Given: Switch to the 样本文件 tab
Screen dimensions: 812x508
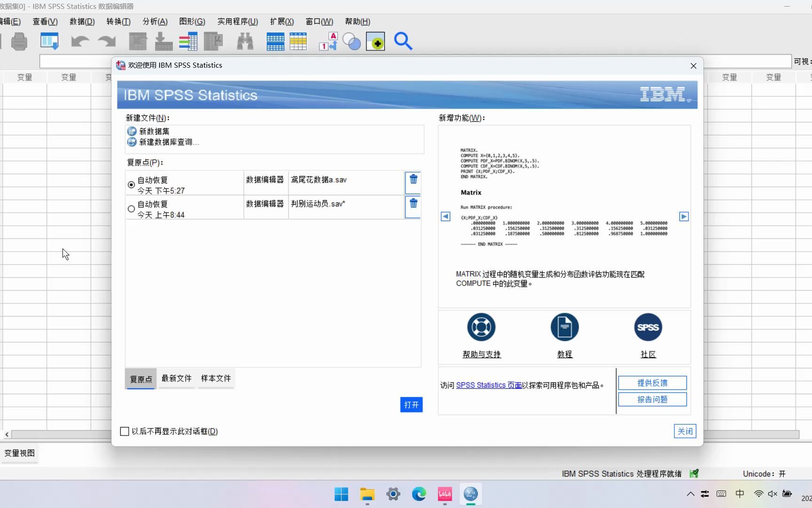Looking at the screenshot, I should pyautogui.click(x=216, y=379).
